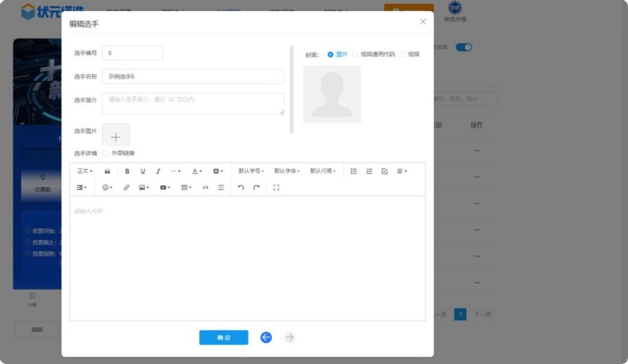
Task: Choose the 视频通用代码 cover option
Action: [355, 54]
